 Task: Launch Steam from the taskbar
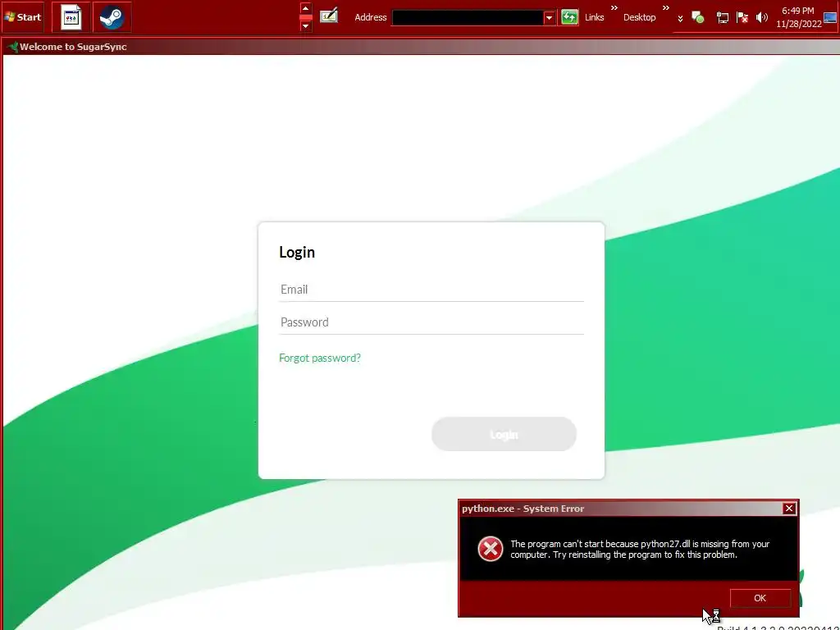pos(112,17)
